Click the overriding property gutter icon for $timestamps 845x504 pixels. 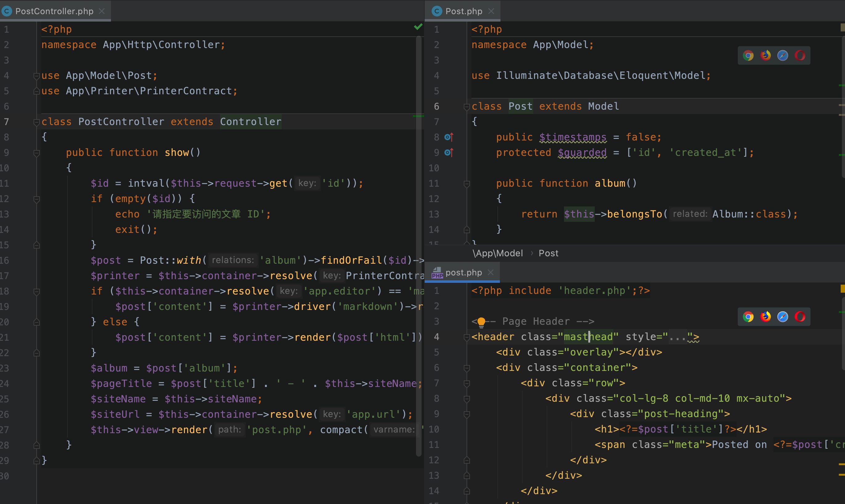click(x=449, y=137)
